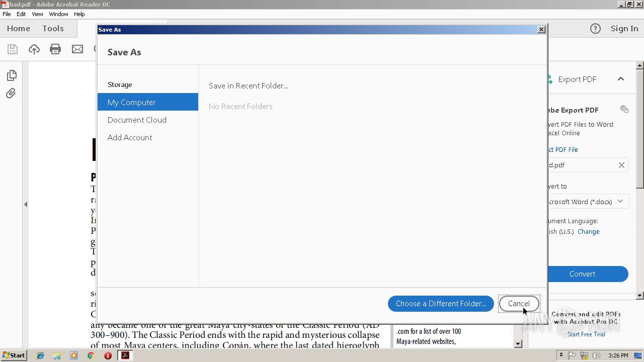Open Windows Explorer folder taskbar icon
Viewport: 644px width, 362px height.
[x=57, y=355]
